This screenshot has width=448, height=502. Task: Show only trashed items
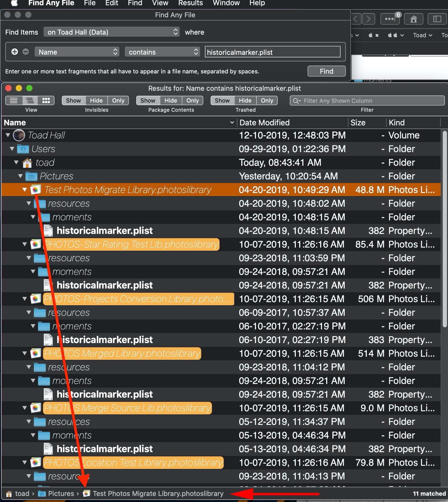click(267, 100)
